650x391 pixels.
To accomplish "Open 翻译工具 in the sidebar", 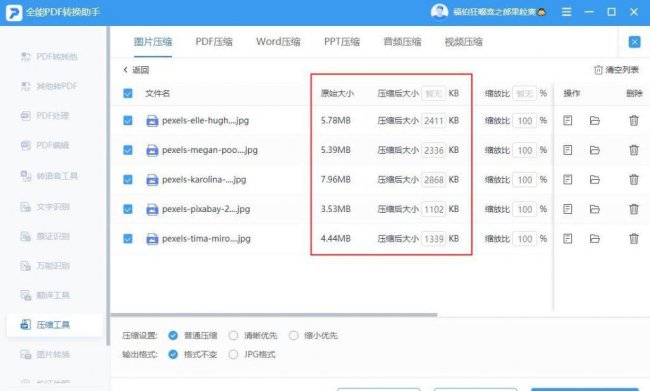I will pyautogui.click(x=45, y=295).
